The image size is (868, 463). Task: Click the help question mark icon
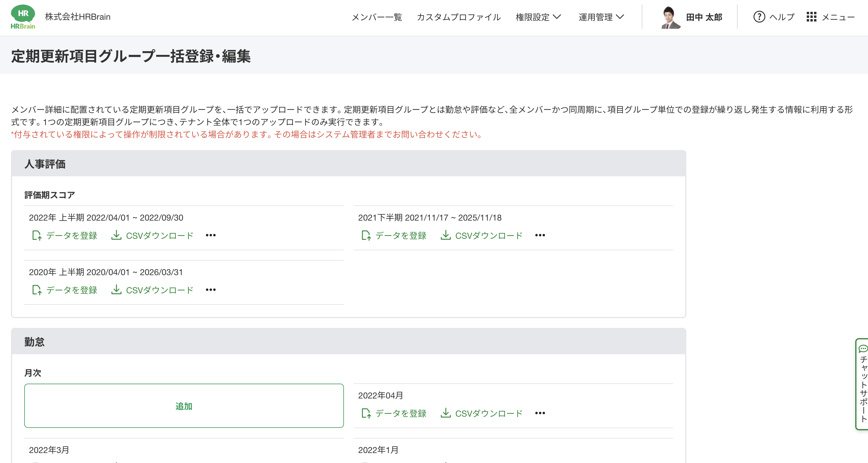click(759, 17)
